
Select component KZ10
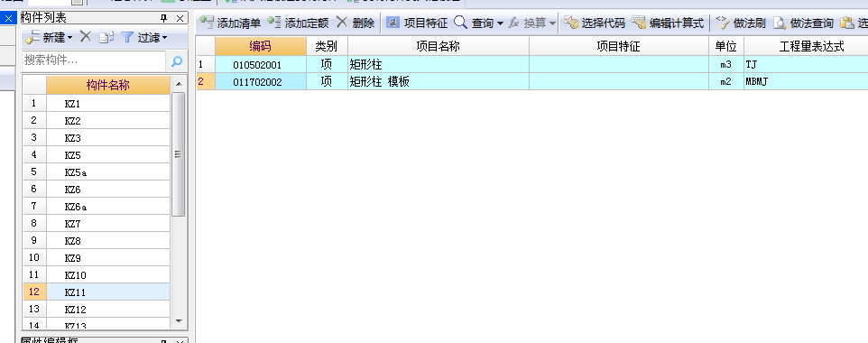108,274
